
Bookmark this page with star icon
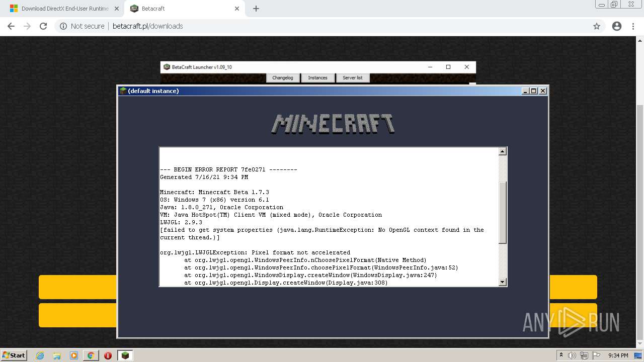(x=597, y=26)
